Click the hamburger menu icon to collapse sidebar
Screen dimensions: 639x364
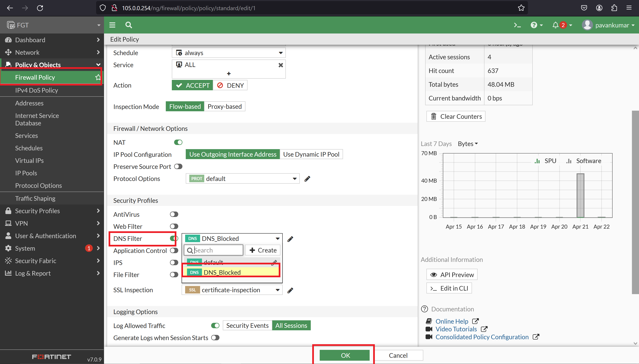(112, 25)
